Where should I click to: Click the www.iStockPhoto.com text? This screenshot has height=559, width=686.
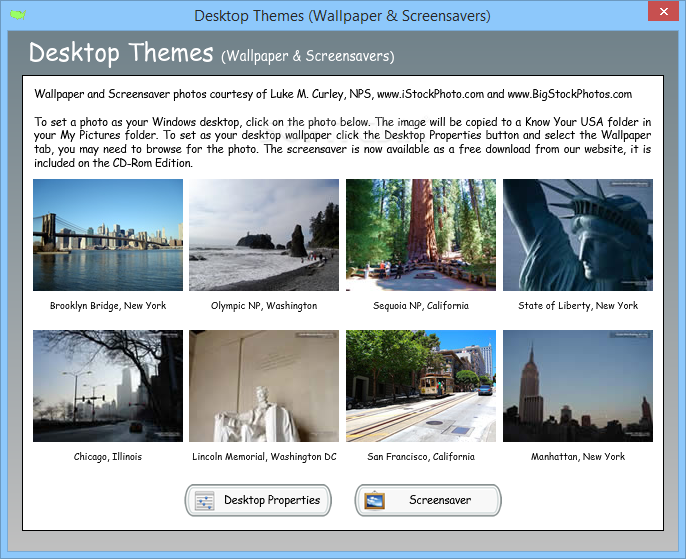tap(430, 94)
